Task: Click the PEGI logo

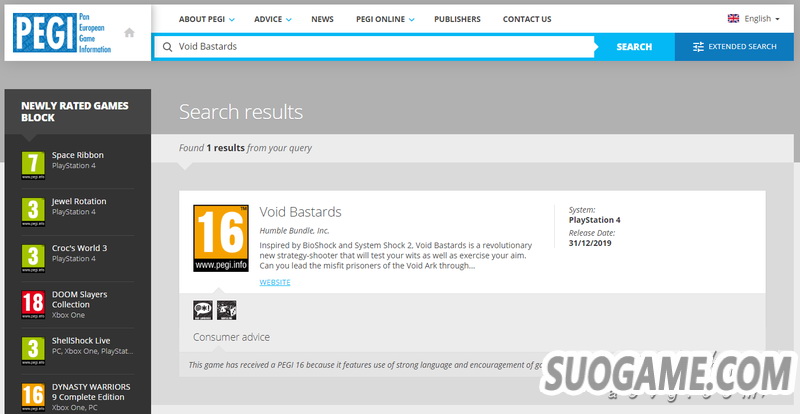Action: pyautogui.click(x=62, y=33)
